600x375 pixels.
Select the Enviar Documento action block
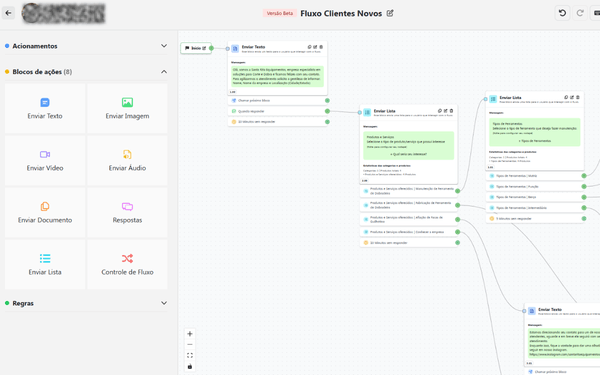[45, 213]
